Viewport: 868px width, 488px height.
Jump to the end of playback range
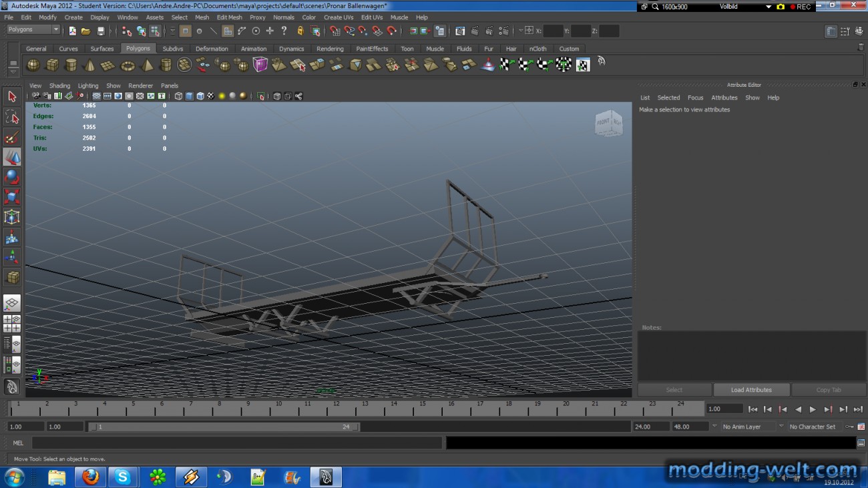point(858,409)
